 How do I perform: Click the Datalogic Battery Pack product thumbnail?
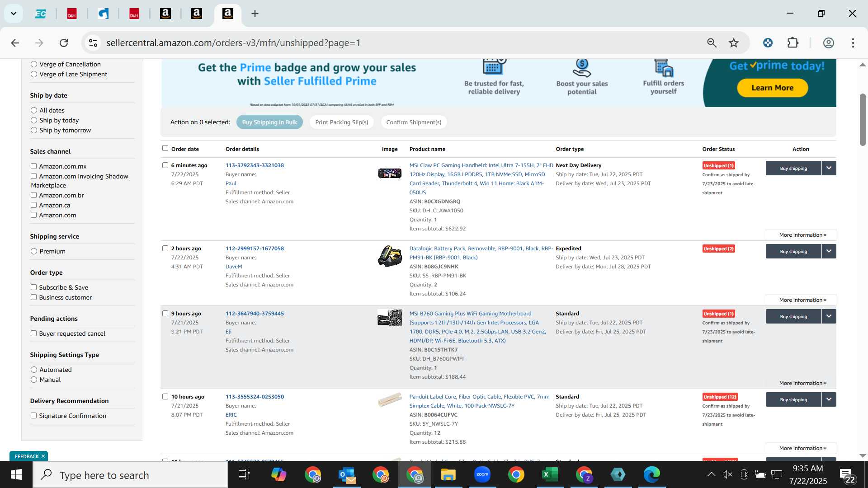[x=390, y=256]
